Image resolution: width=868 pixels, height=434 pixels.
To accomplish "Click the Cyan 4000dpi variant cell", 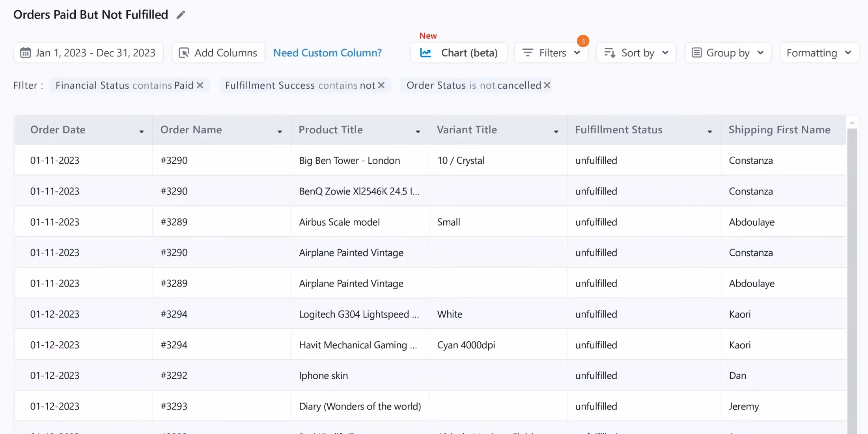I will coord(498,345).
